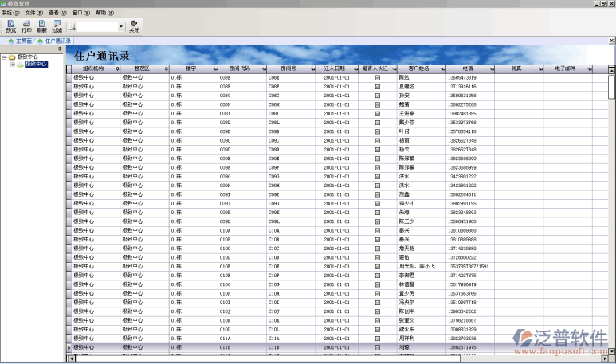Viewport: 616px width, 364px height.
Task: Click the phone cell 13605473319
Action: click(462, 78)
